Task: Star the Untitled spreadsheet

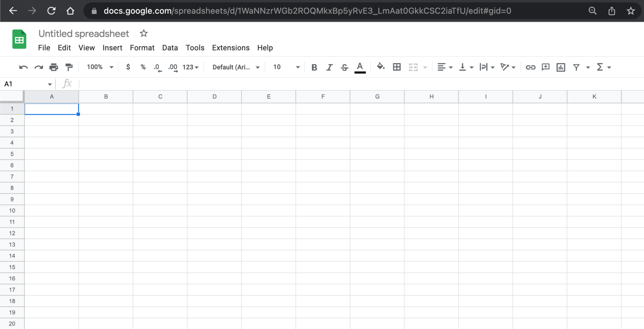Action: (x=144, y=34)
